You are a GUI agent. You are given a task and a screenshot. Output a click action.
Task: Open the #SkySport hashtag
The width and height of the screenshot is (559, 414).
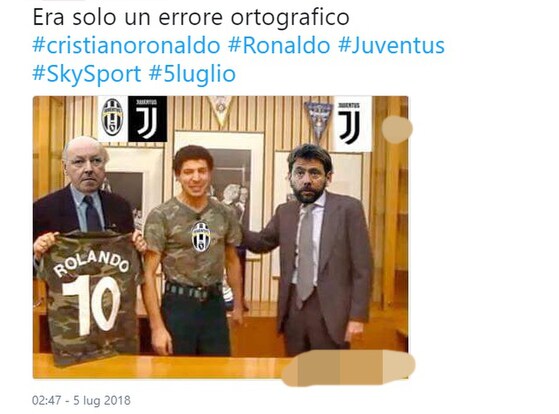[87, 74]
